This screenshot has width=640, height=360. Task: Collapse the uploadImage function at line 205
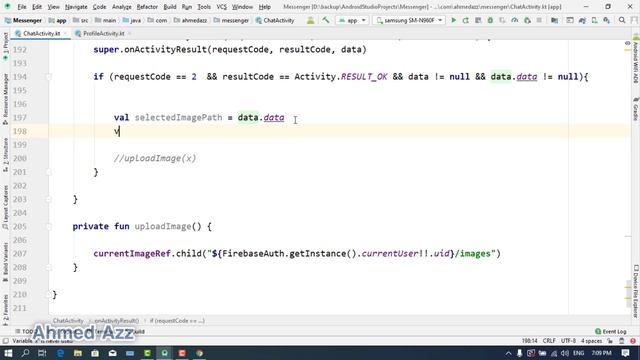click(49, 227)
